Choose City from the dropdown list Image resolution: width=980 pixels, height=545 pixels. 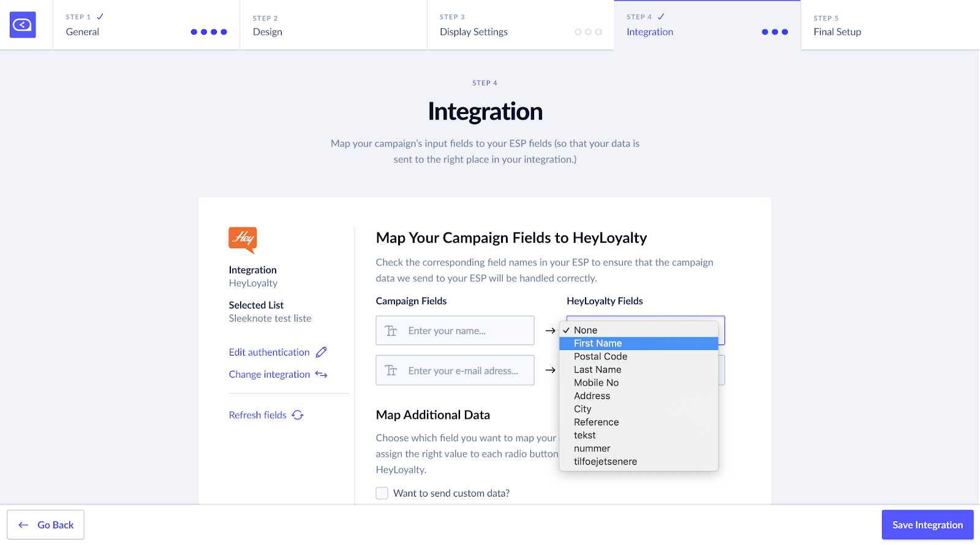click(x=639, y=409)
